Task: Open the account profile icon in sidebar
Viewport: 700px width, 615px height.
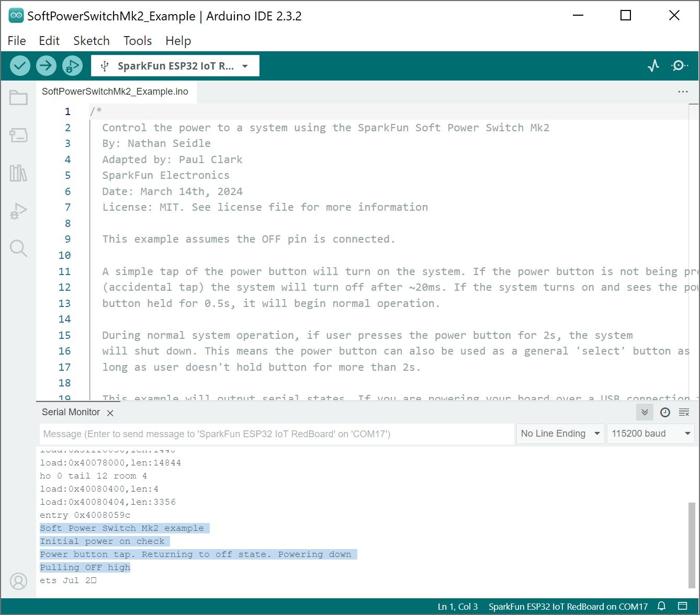Action: 18,581
